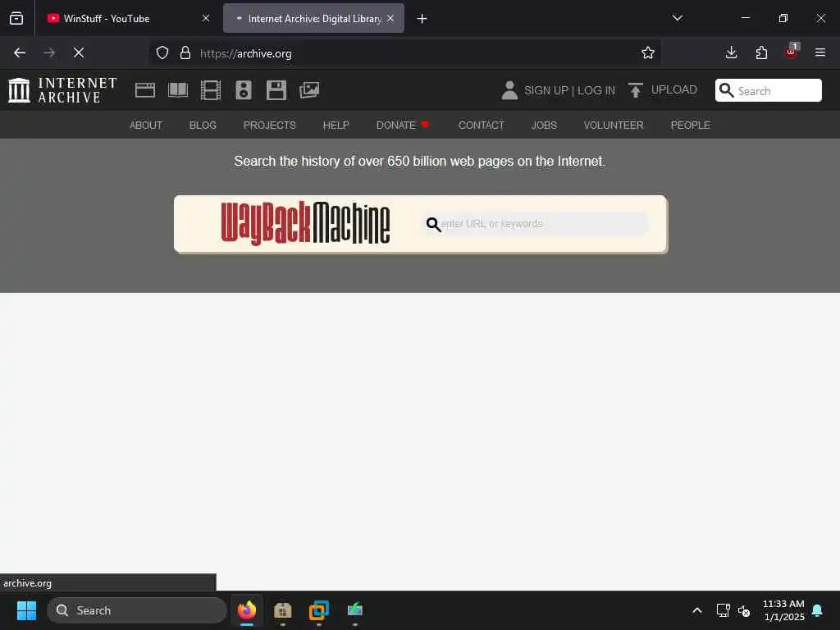This screenshot has height=630, width=840.
Task: Open HELP in the navigation menu
Action: click(x=336, y=125)
